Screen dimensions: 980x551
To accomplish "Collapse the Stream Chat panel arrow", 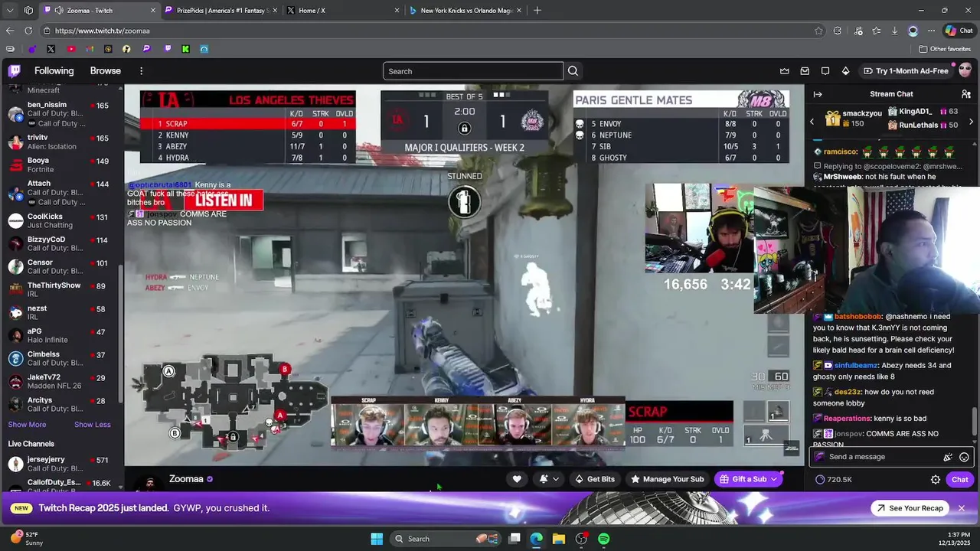I will pyautogui.click(x=818, y=94).
